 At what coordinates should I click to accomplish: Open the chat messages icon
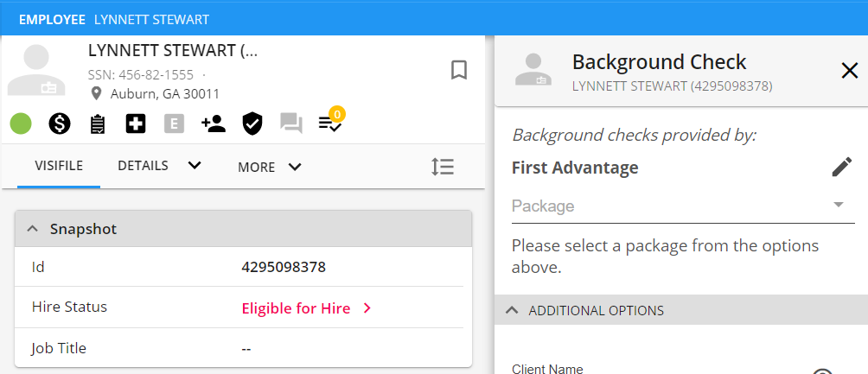point(291,124)
